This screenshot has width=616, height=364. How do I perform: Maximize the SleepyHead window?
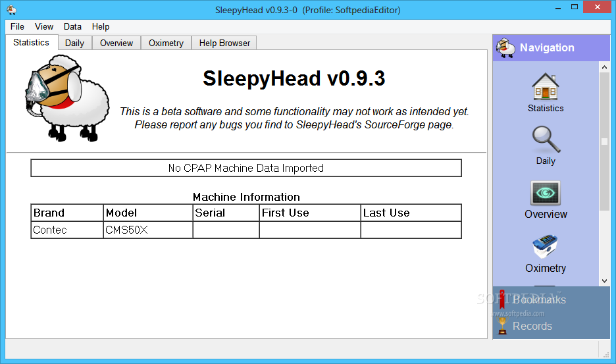pyautogui.click(x=575, y=7)
